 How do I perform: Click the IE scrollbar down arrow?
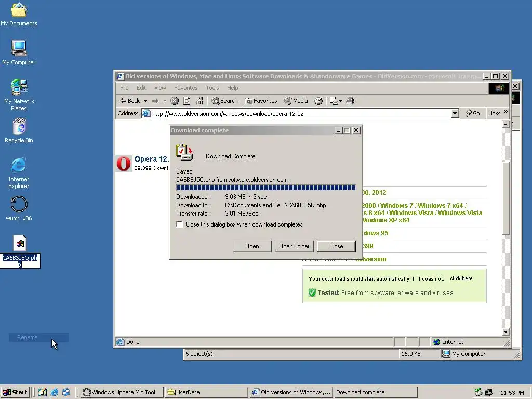click(506, 332)
